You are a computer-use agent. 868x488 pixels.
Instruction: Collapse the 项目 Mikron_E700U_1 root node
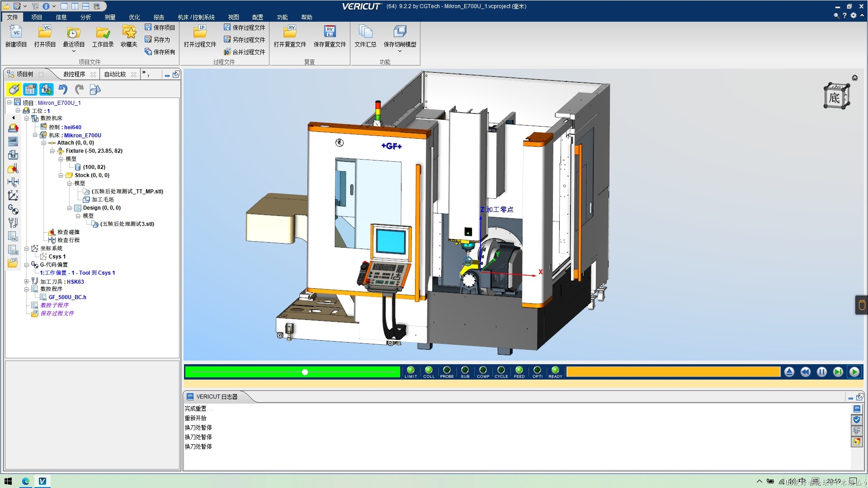[9, 103]
